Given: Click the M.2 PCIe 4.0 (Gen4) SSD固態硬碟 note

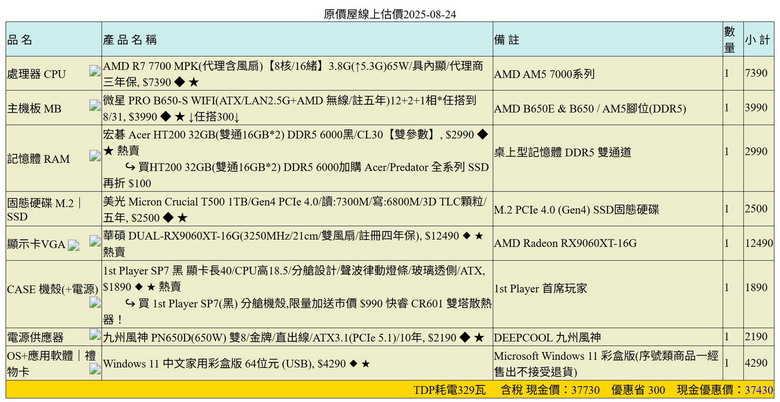Looking at the screenshot, I should tap(577, 210).
